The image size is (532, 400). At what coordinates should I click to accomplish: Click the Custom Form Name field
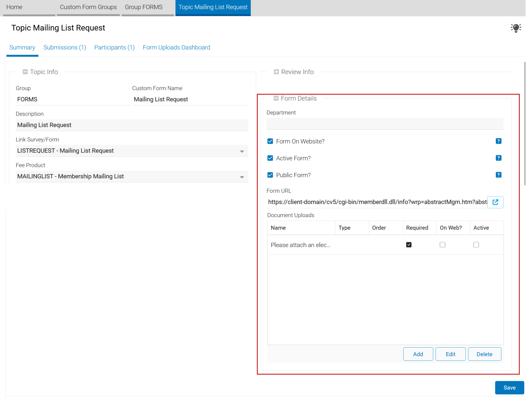190,99
